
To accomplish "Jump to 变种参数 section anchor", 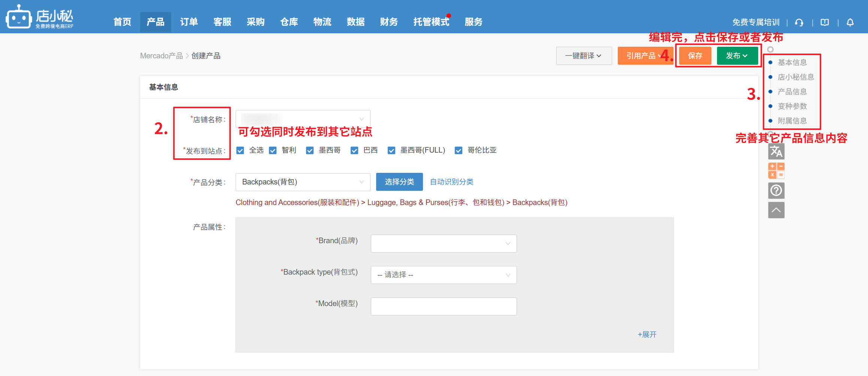I will click(792, 106).
